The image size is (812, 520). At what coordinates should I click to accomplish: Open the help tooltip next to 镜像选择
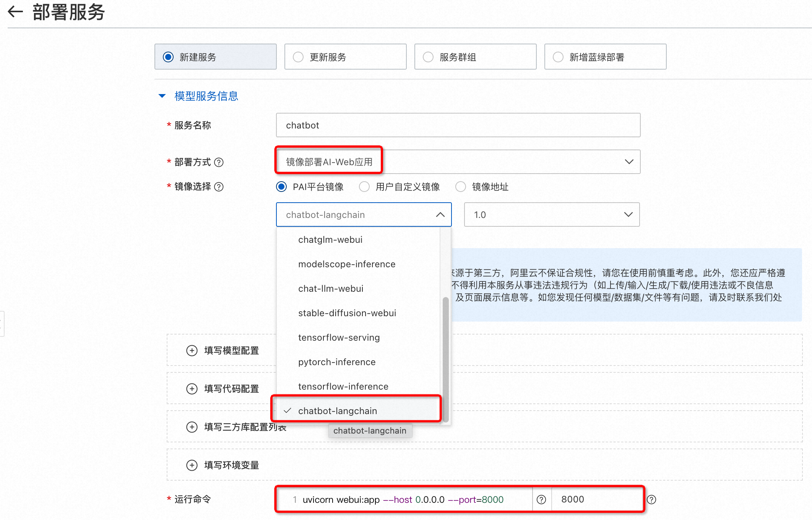pos(219,187)
